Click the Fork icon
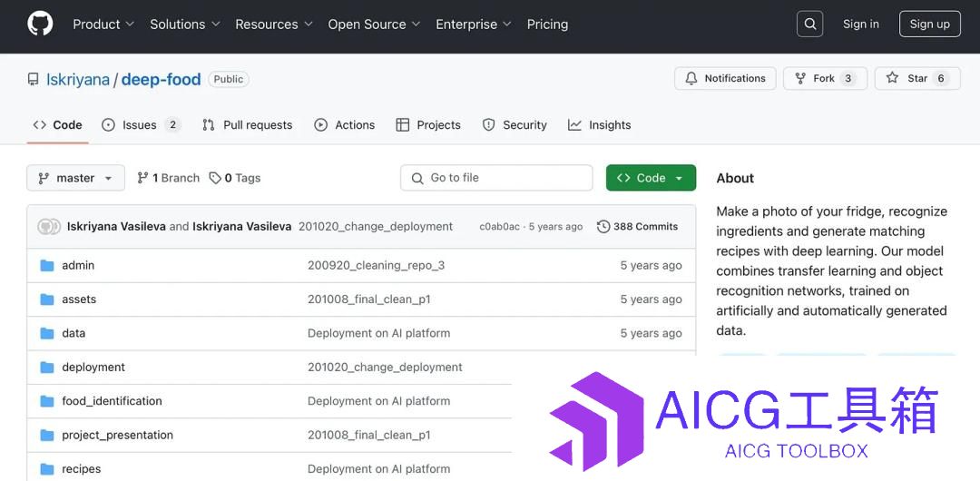980x481 pixels. pyautogui.click(x=800, y=78)
